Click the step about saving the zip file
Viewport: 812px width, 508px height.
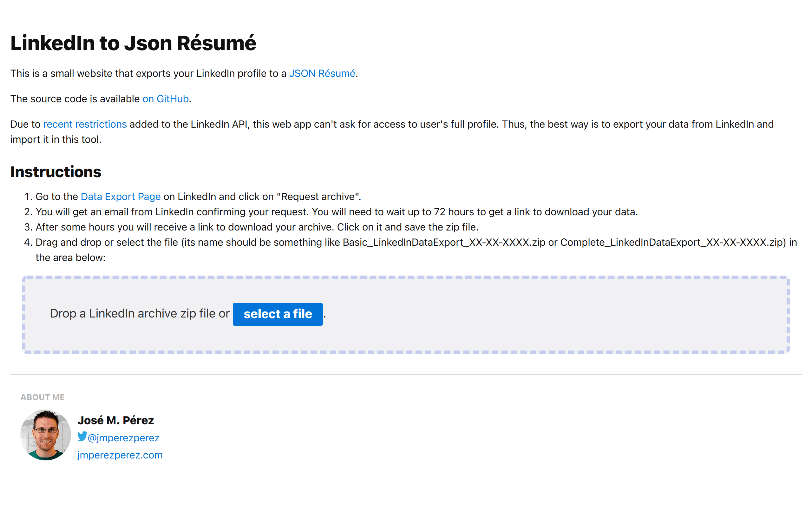[257, 227]
